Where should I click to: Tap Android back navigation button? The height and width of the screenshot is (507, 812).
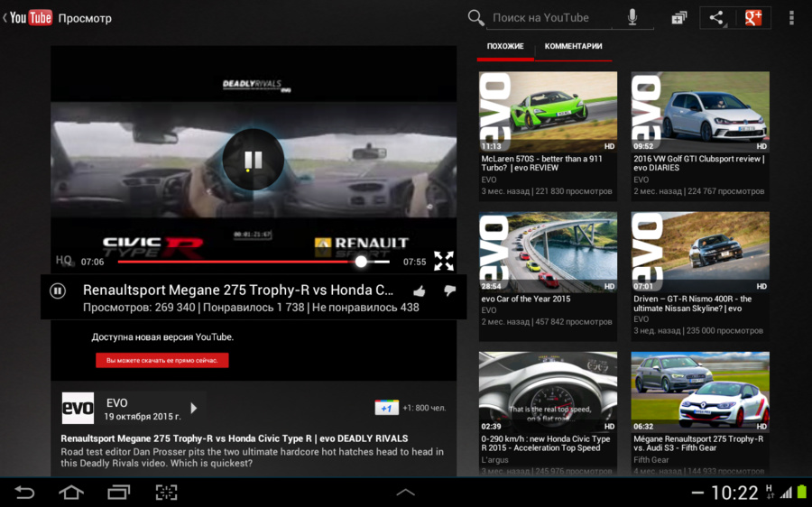coord(23,492)
